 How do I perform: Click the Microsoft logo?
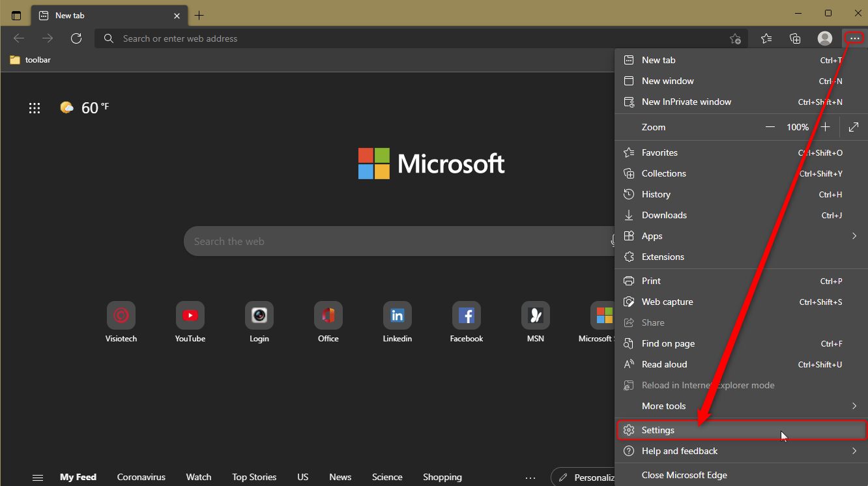431,164
